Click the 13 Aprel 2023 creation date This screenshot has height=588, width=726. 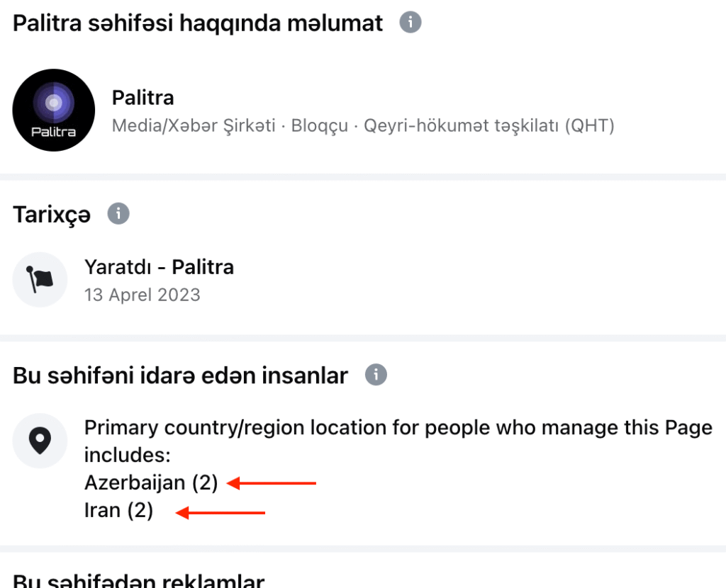[143, 294]
